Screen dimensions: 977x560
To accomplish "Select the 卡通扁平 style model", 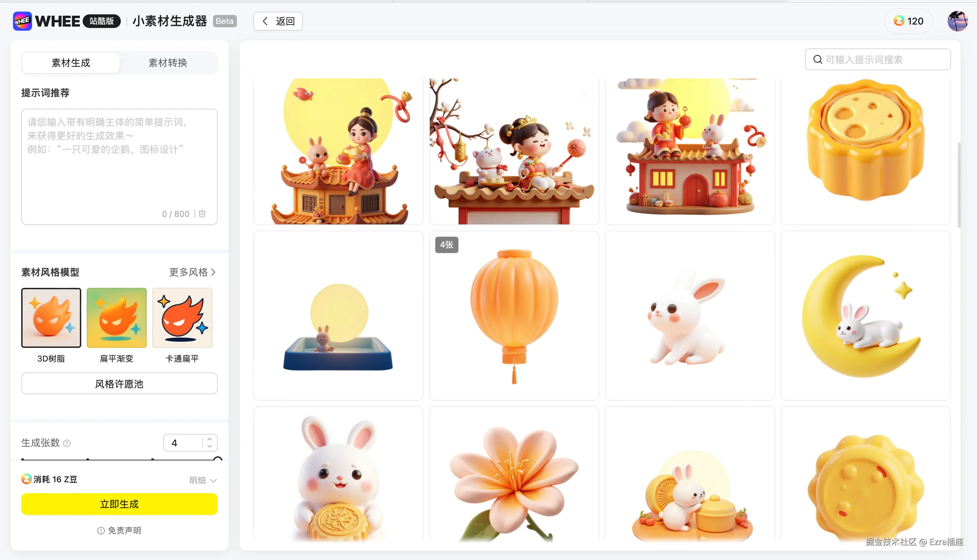I will pos(182,318).
